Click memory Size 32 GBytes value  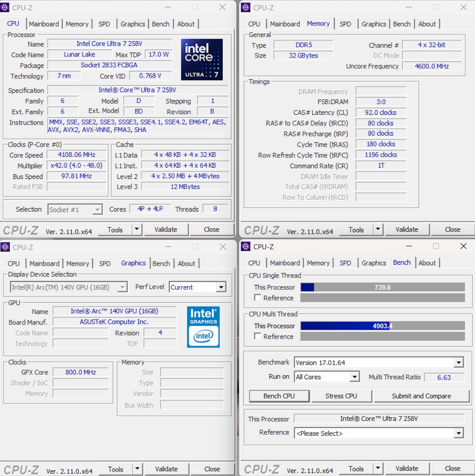[x=303, y=55]
